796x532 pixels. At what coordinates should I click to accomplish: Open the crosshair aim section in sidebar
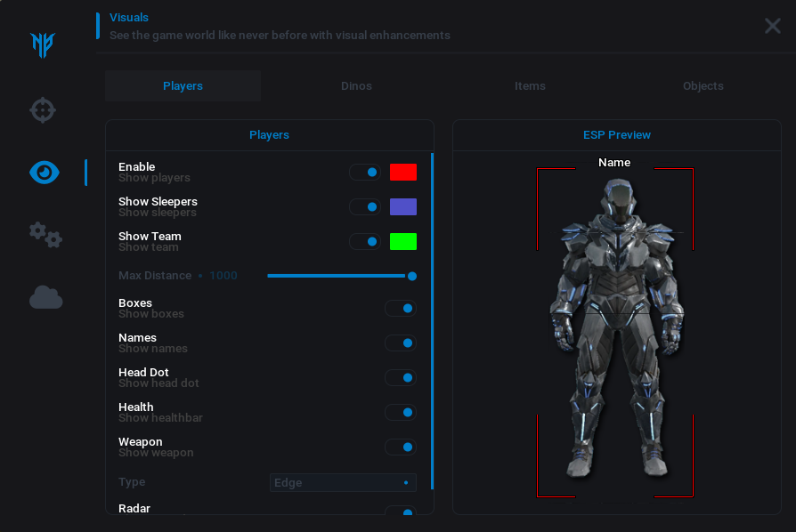[x=43, y=110]
